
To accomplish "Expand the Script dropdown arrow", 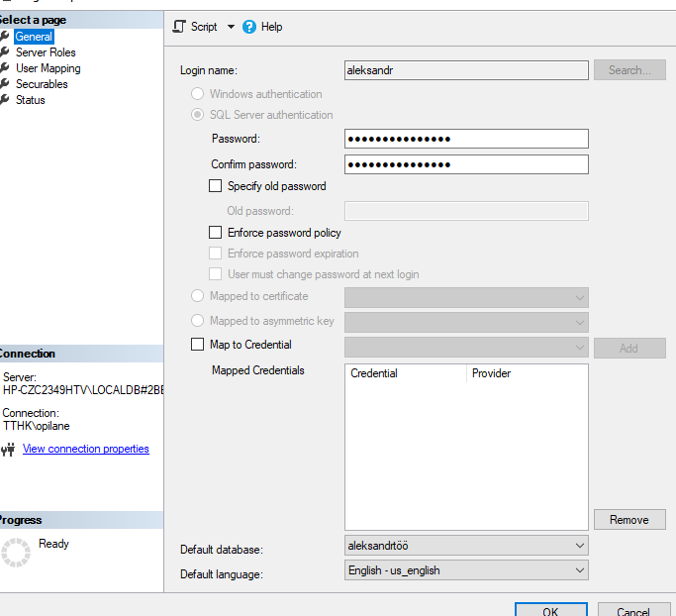I will pyautogui.click(x=231, y=27).
